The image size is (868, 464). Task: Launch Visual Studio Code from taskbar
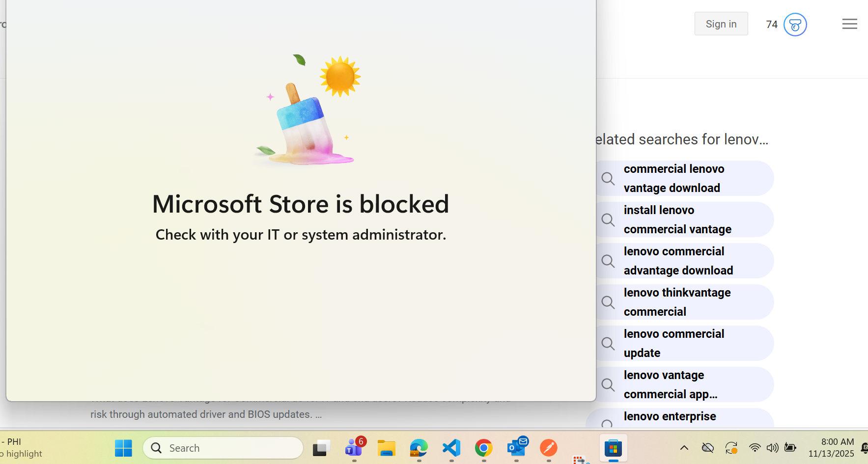[x=451, y=448]
